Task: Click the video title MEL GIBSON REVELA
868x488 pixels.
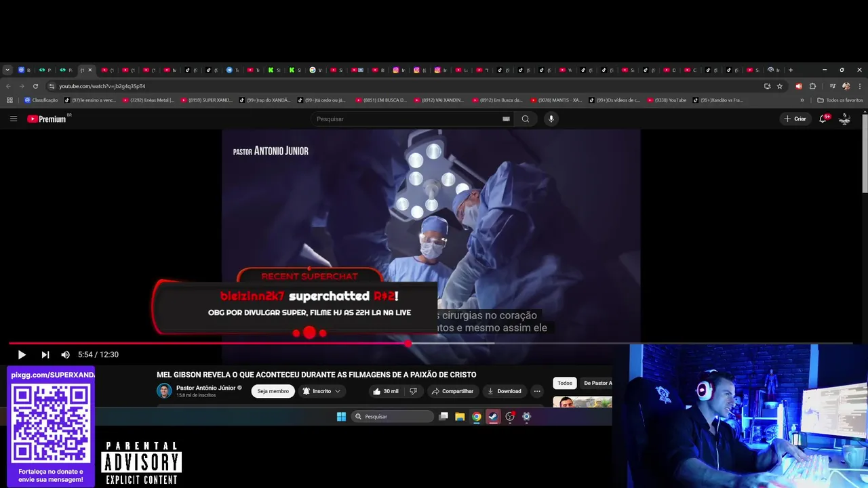Action: 317,375
